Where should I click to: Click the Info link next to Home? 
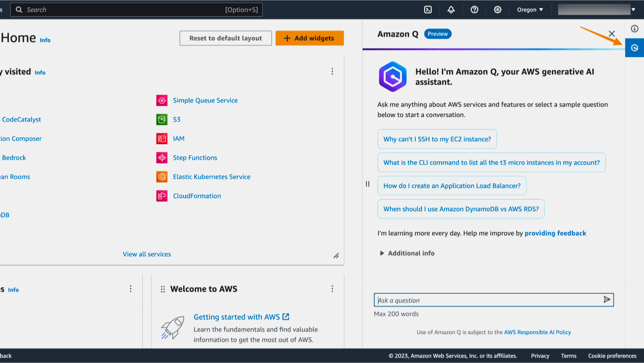tap(45, 40)
